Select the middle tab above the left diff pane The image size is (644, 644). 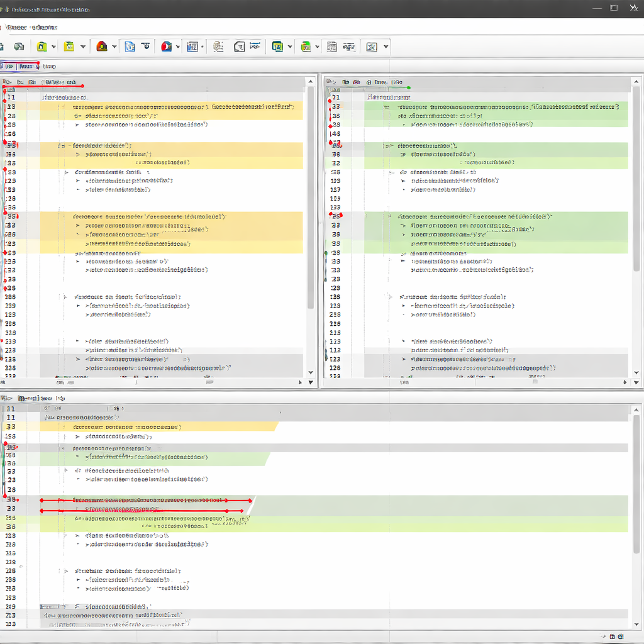(26, 66)
